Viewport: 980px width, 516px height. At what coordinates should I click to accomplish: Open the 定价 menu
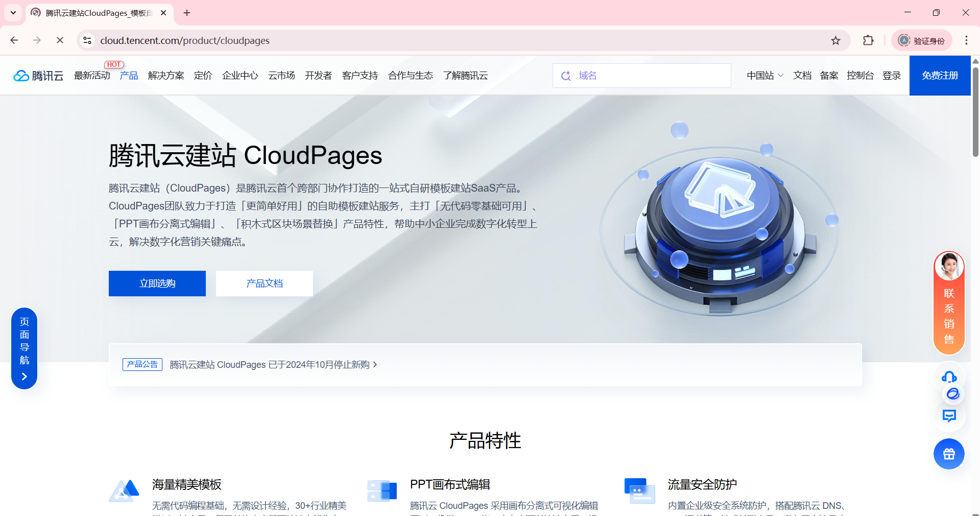(x=203, y=76)
